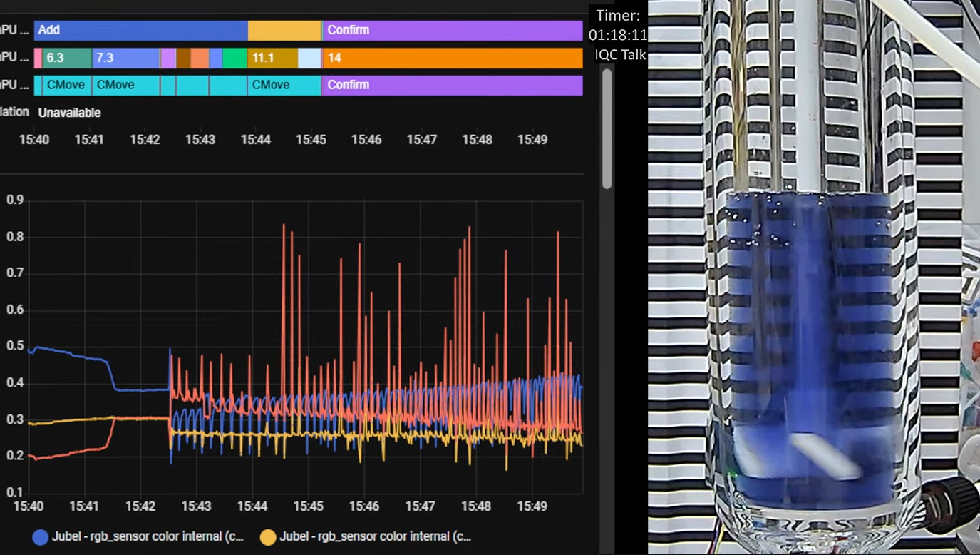Viewport: 980px width, 555px height.
Task: Click the yellow legend color swatch
Action: (x=268, y=537)
